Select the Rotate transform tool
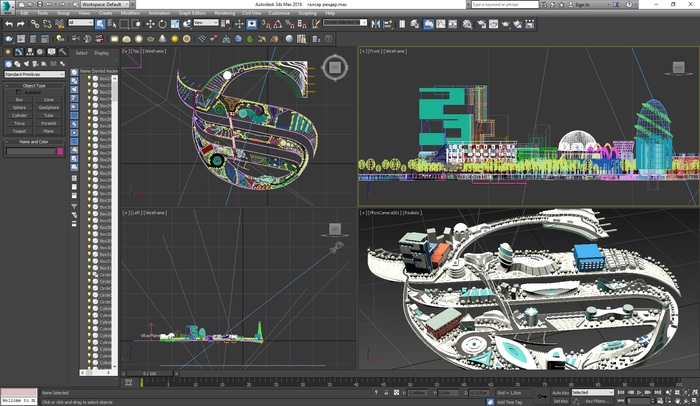Image resolution: width=700 pixels, height=406 pixels. (x=161, y=22)
